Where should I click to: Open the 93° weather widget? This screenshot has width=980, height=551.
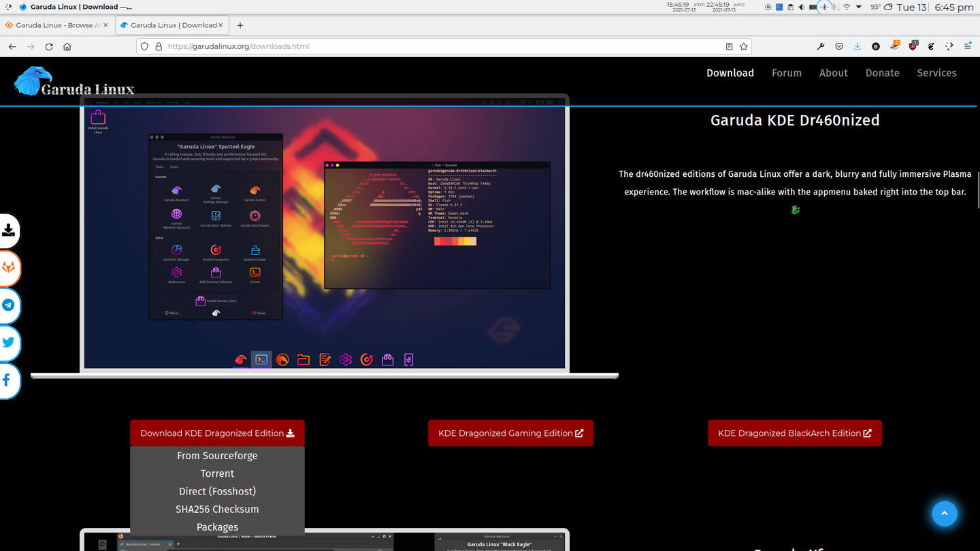[x=881, y=7]
